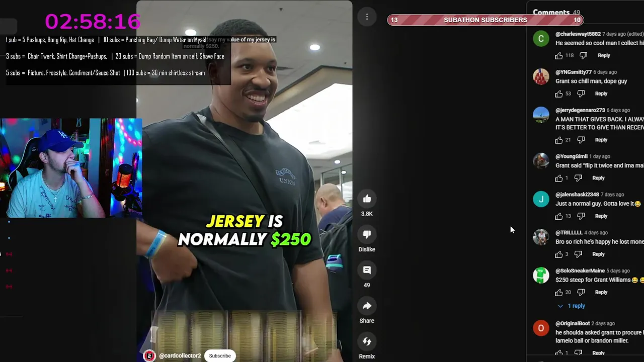Click the Comments panel heading
This screenshot has width=644, height=362.
(x=551, y=13)
